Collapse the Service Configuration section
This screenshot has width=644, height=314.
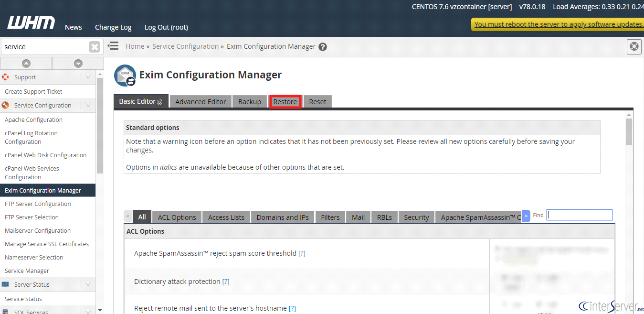88,105
